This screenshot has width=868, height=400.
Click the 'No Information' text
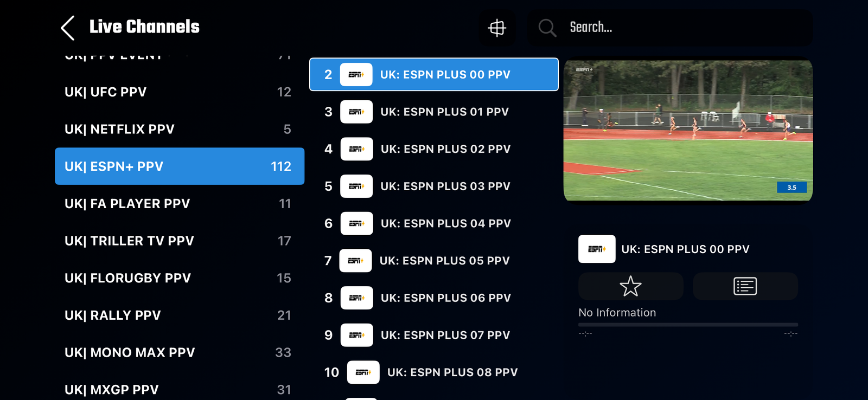pos(617,313)
